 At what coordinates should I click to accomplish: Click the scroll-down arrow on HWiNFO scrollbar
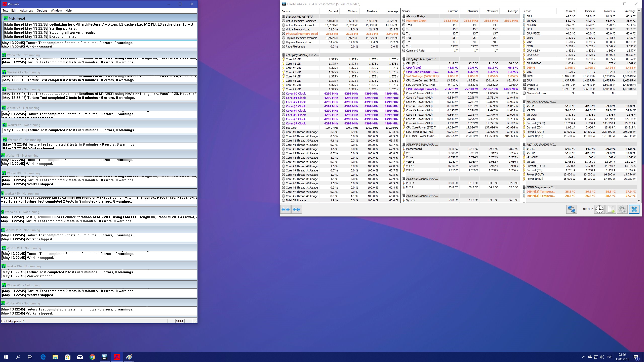[x=639, y=201]
